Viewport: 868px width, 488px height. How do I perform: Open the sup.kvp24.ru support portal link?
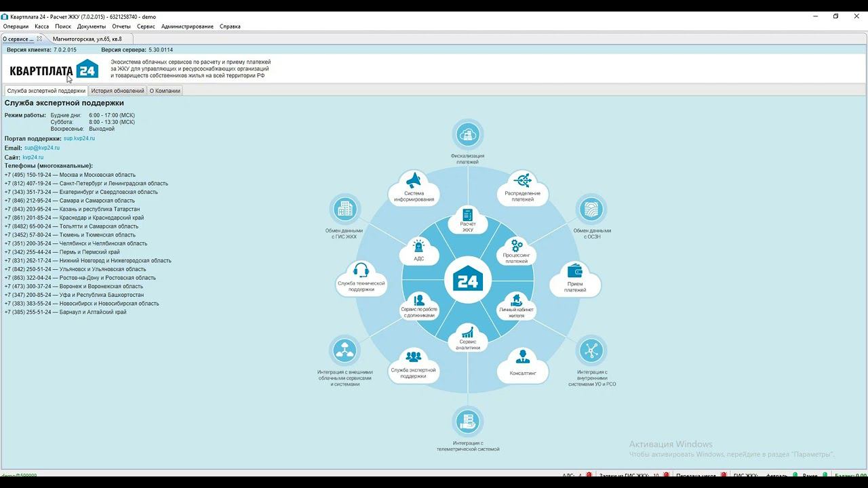pyautogui.click(x=79, y=138)
